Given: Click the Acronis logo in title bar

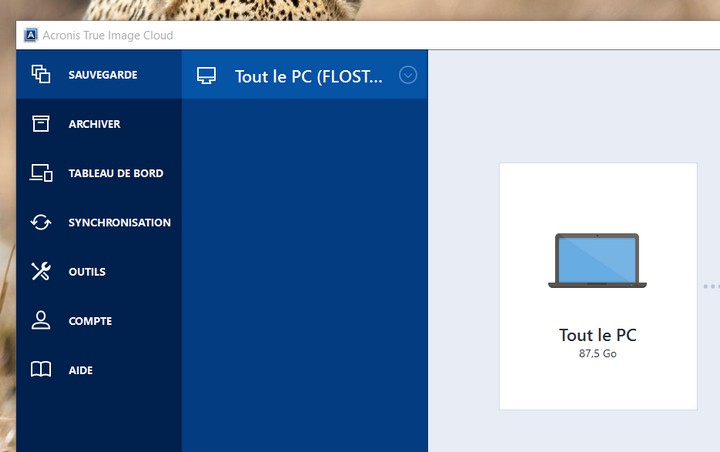Looking at the screenshot, I should [31, 35].
